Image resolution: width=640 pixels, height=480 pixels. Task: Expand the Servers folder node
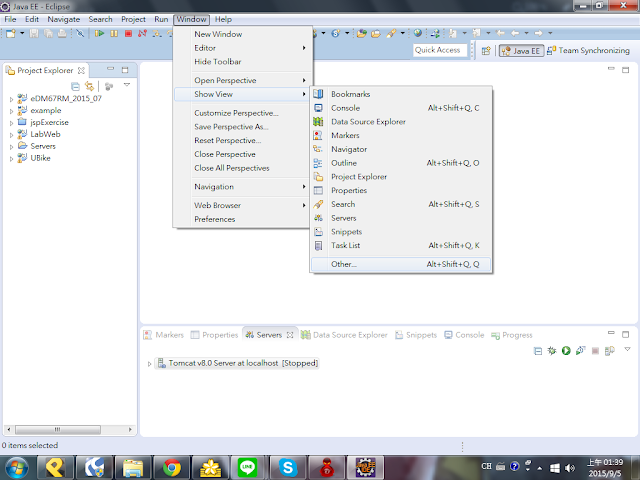11,147
